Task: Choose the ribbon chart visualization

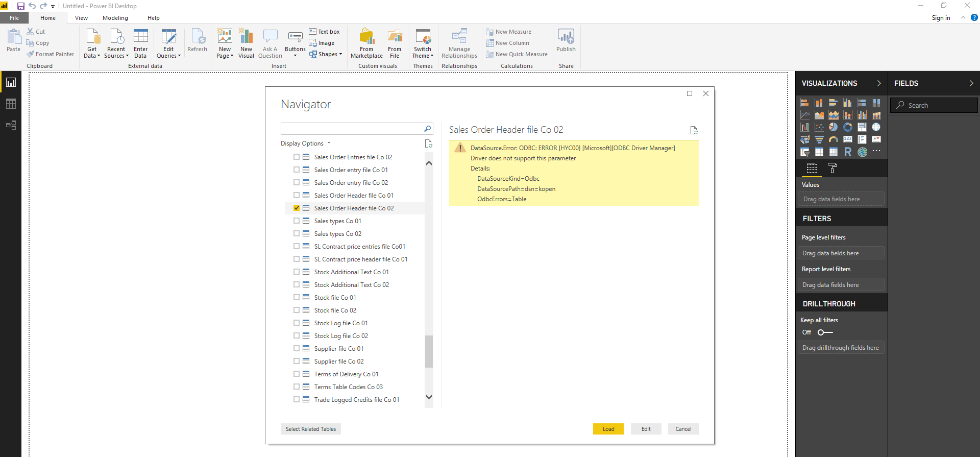Action: pos(876,115)
